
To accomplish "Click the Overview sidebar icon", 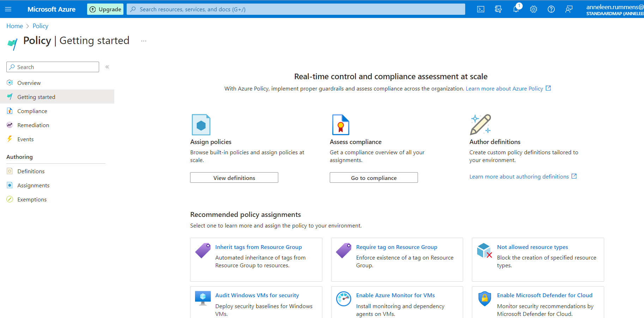I will click(10, 83).
